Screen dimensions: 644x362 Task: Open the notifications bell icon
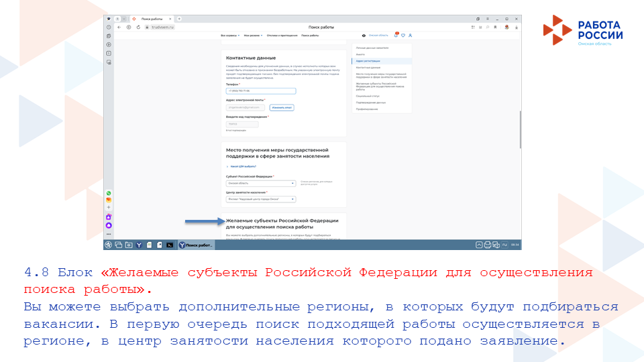[396, 35]
